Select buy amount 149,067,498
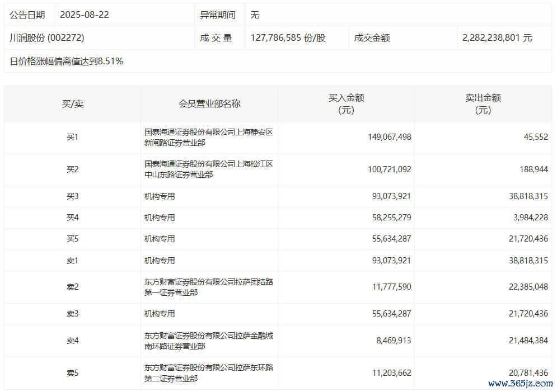The height and width of the screenshot is (392, 557). point(389,137)
